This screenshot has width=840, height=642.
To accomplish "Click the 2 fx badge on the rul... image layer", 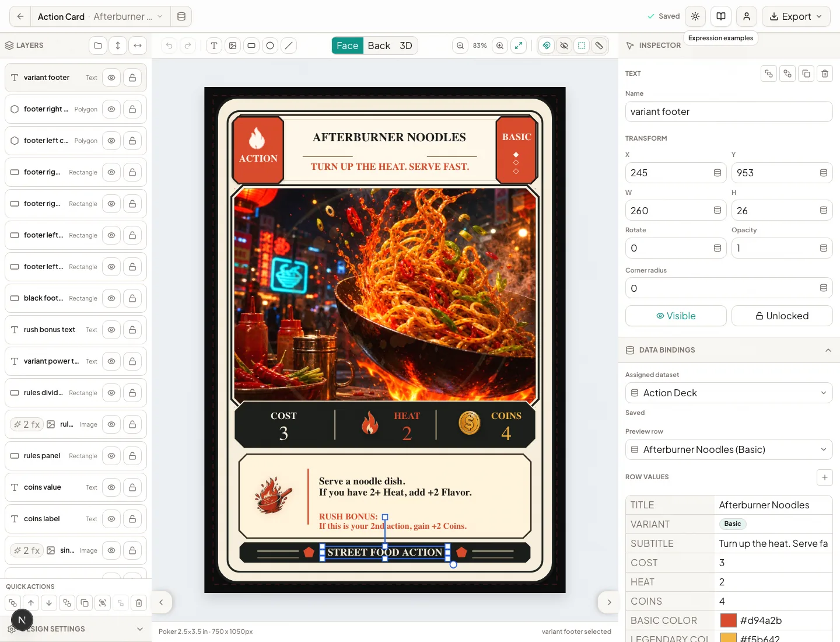I will [27, 424].
